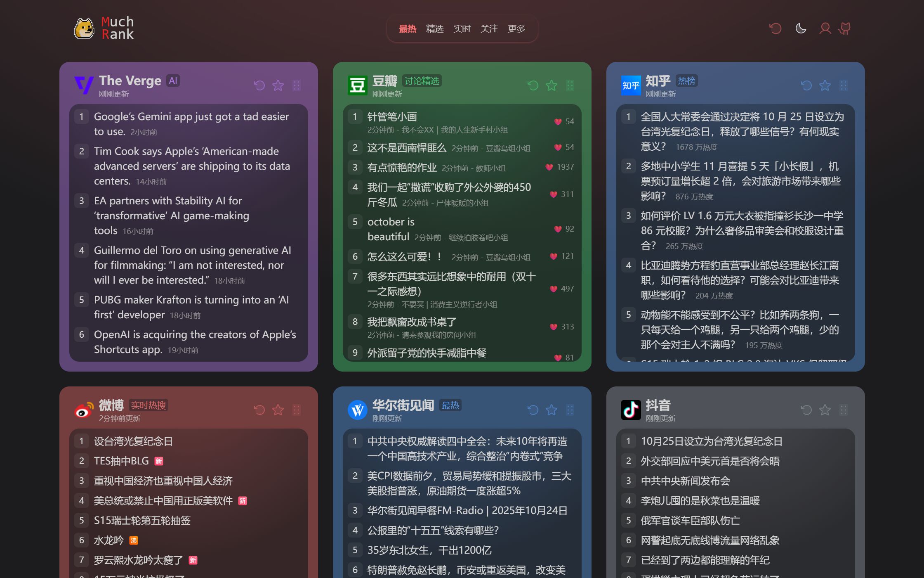Screen dimensions: 924x578
Task: Refresh The Verge card feed
Action: point(259,85)
